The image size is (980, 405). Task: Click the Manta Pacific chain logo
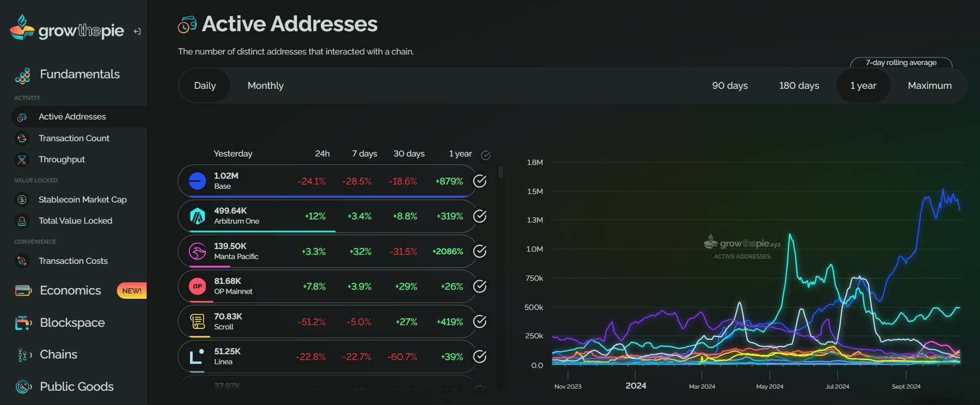(197, 251)
